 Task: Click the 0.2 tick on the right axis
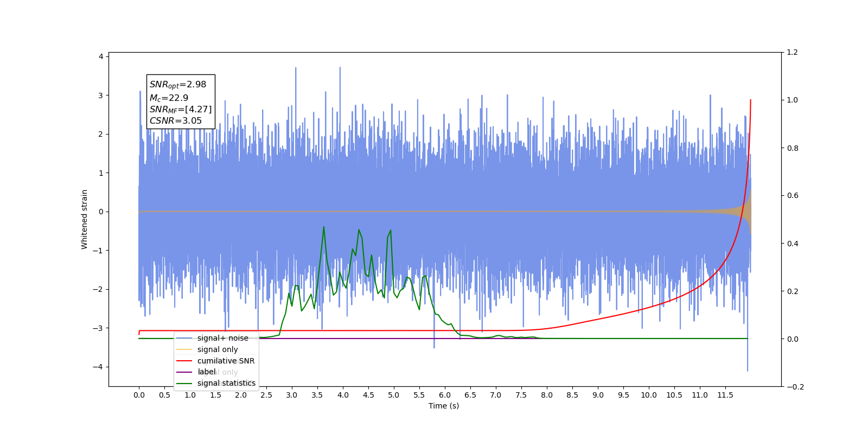pyautogui.click(x=793, y=291)
